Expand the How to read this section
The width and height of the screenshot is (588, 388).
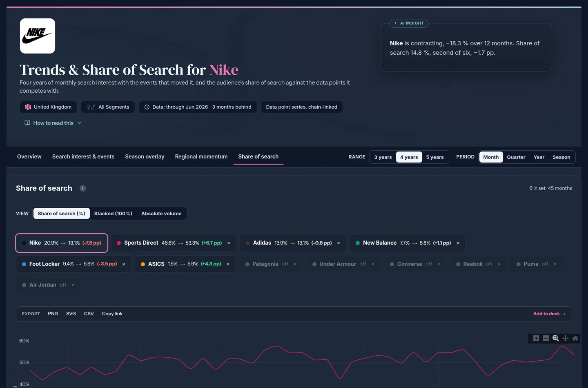[x=53, y=123]
